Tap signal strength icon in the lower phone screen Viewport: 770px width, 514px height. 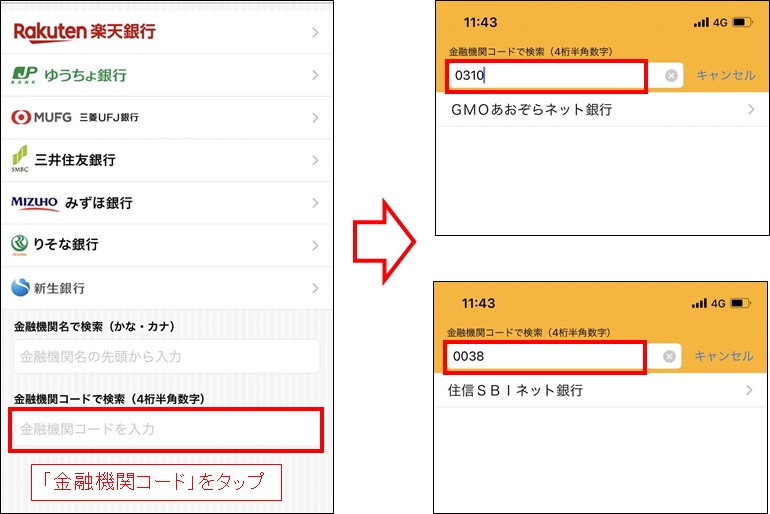tap(699, 303)
